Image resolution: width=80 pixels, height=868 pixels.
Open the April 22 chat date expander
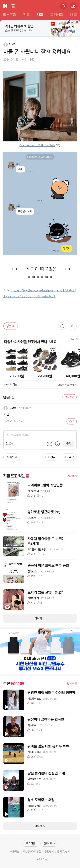point(40,157)
